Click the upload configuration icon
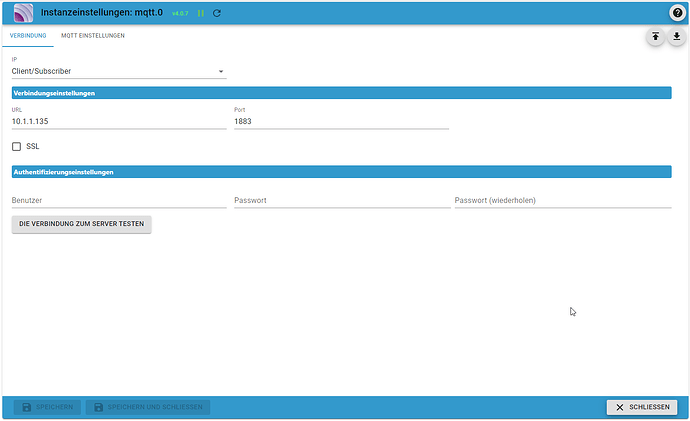 pyautogui.click(x=655, y=36)
